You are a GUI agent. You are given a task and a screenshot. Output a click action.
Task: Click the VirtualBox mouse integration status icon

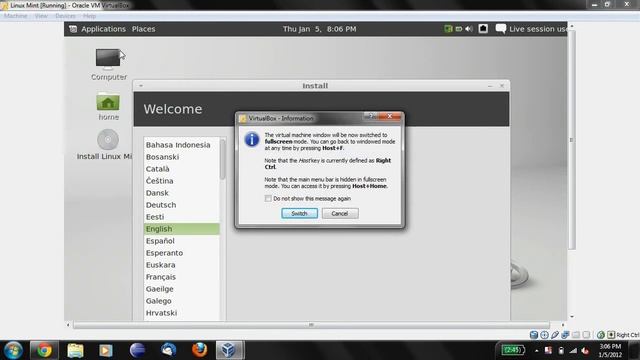pyautogui.click(x=601, y=335)
